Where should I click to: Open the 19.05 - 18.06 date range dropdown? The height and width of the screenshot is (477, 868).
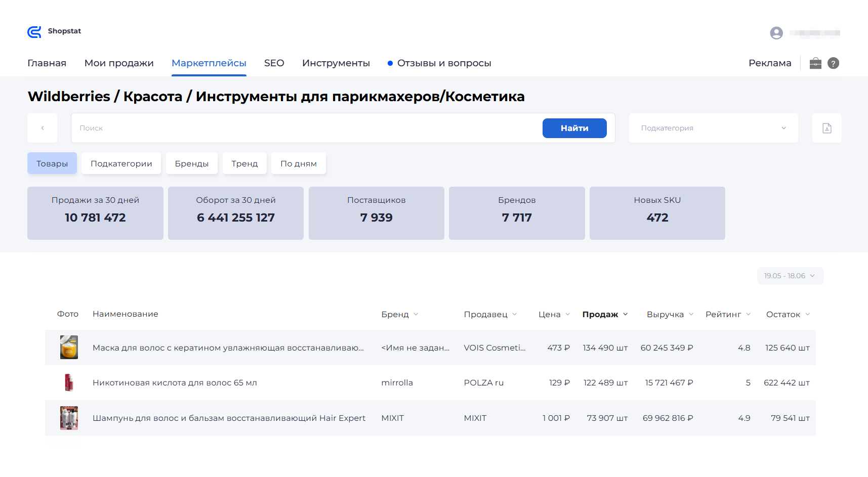click(790, 276)
